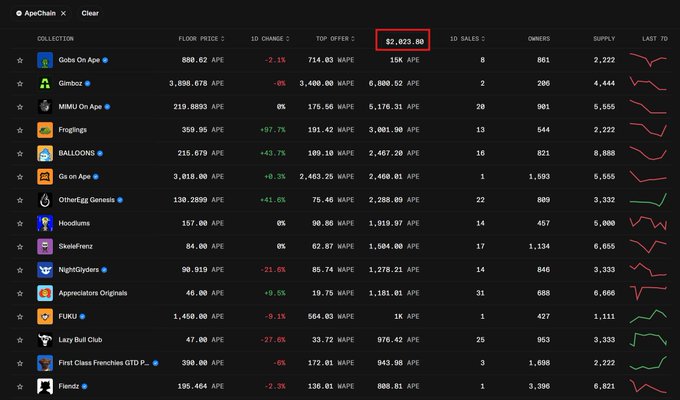Open BALLOONS collection avatar

(x=45, y=154)
